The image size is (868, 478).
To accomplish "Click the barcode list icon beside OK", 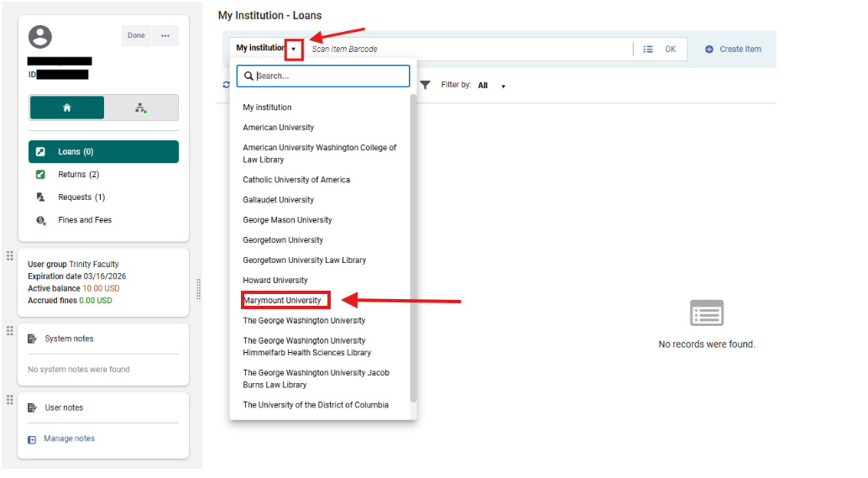I will click(x=647, y=50).
